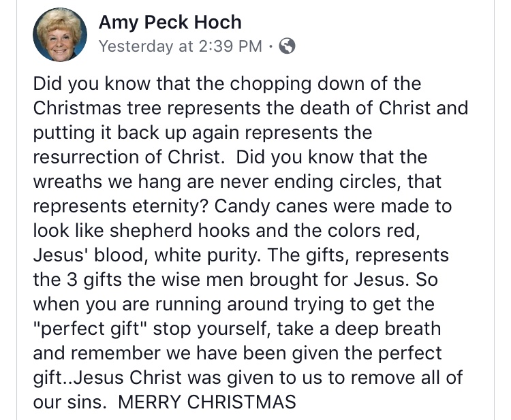Click the words 'our sins.' in the final line
Image resolution: width=511 pixels, height=420 pixels.
(x=69, y=402)
